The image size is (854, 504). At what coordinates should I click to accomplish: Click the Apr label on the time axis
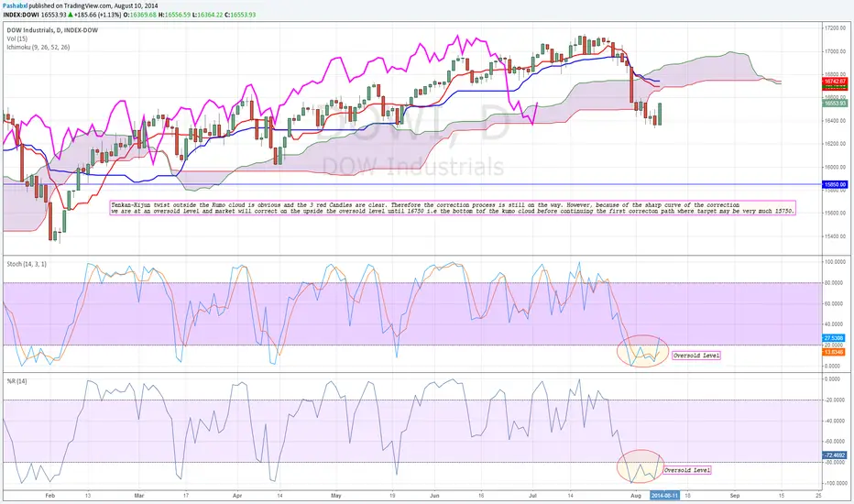237,496
